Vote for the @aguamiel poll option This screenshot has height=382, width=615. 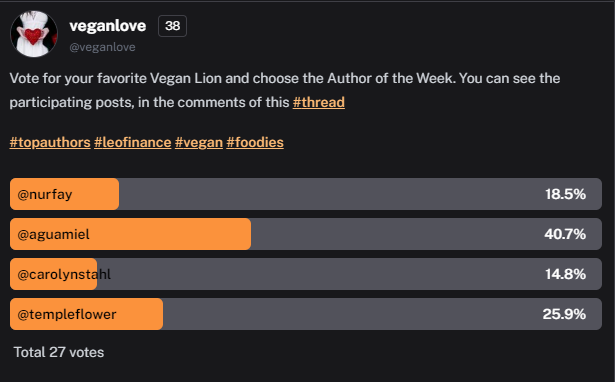click(306, 234)
